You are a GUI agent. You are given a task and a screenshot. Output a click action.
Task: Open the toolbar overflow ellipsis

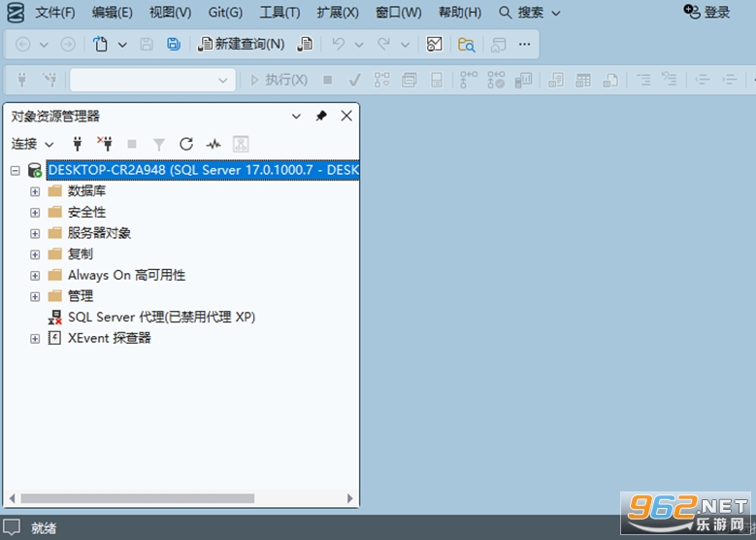525,45
